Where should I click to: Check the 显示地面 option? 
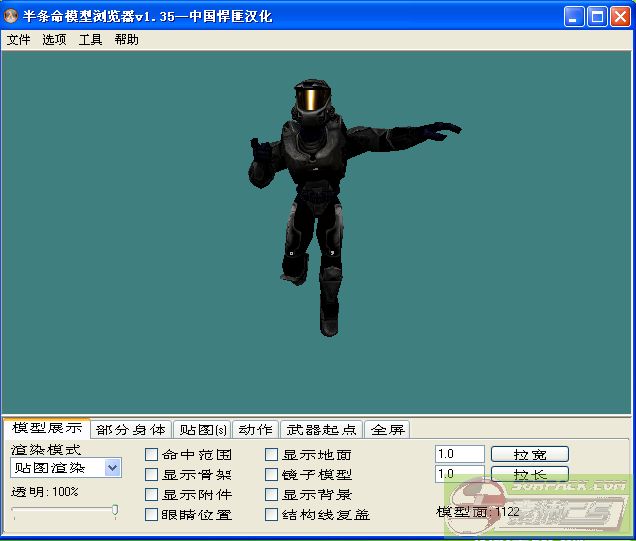point(272,455)
